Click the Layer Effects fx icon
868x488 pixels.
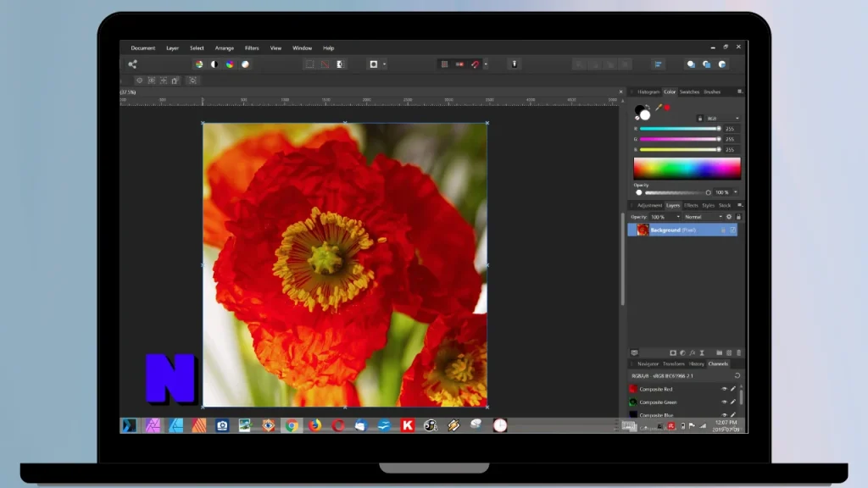(x=692, y=353)
